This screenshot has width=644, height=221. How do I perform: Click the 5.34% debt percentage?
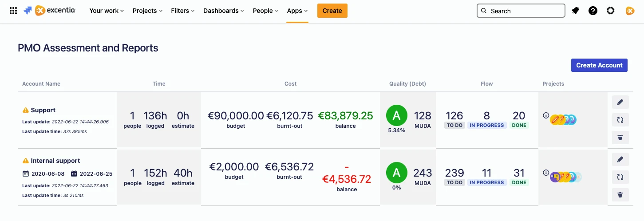pos(397,130)
